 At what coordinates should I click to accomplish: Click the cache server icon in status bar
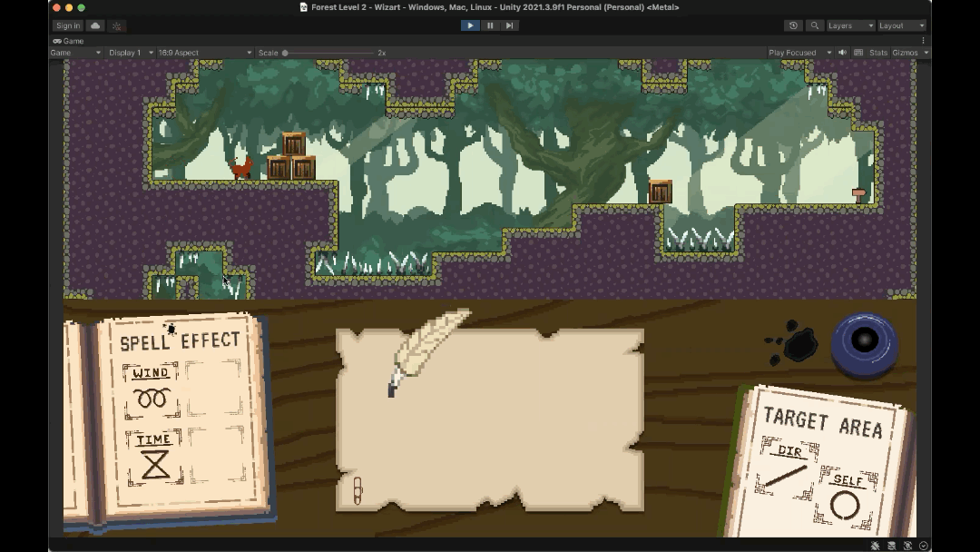891,546
